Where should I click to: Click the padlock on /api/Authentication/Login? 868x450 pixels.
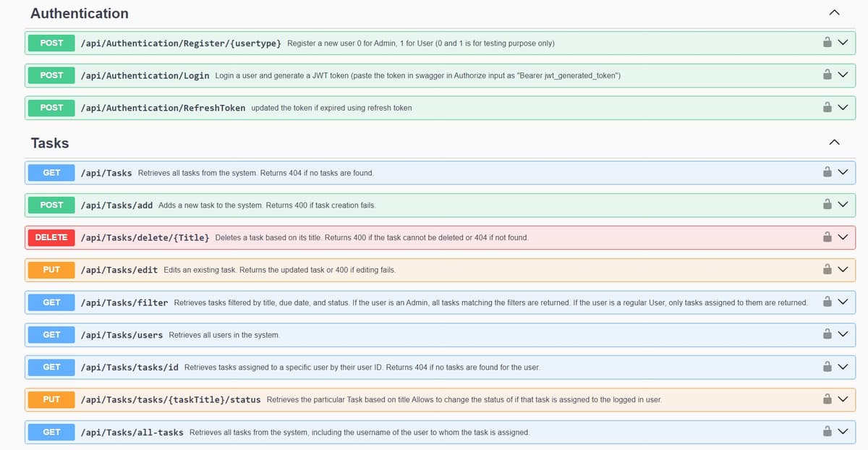(827, 75)
